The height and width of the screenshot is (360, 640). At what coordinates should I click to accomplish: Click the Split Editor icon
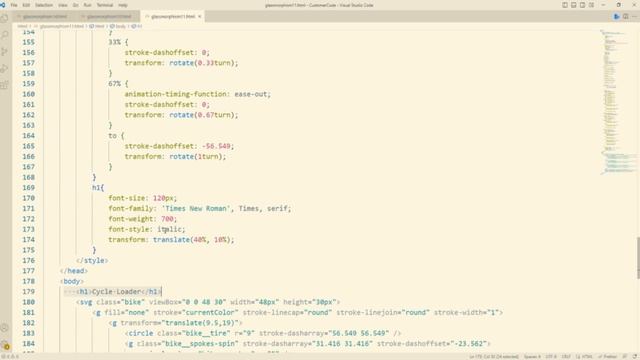pyautogui.click(x=626, y=17)
